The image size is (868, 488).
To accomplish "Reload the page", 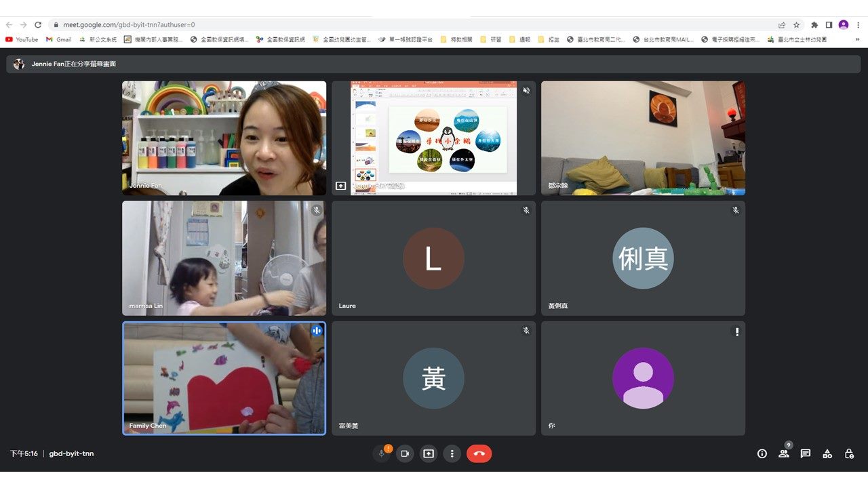I will 38,25.
